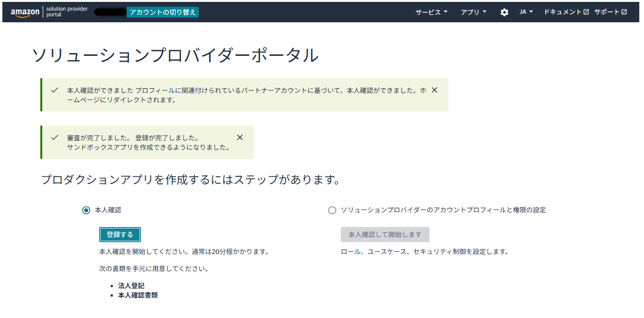
Task: Click the プロダクションアプリを作成するにはステップがあります heading
Action: (191, 180)
